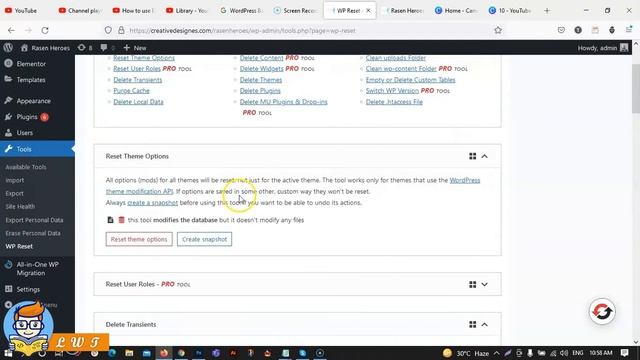Jump to Empty or Delete Custom Tables link
The height and width of the screenshot is (360, 640).
[410, 80]
